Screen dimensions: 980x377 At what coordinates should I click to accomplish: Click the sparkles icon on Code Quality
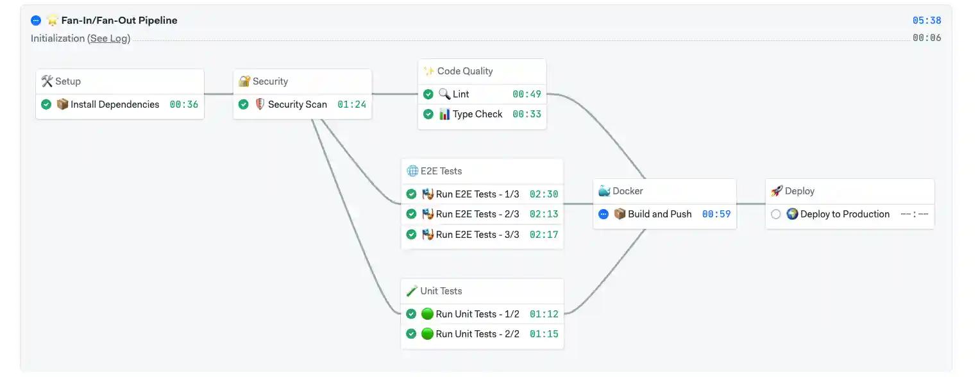coord(429,71)
